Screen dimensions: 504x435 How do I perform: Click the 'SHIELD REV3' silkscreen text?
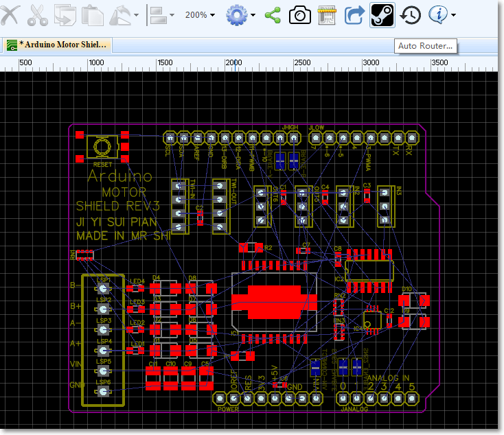(117, 206)
